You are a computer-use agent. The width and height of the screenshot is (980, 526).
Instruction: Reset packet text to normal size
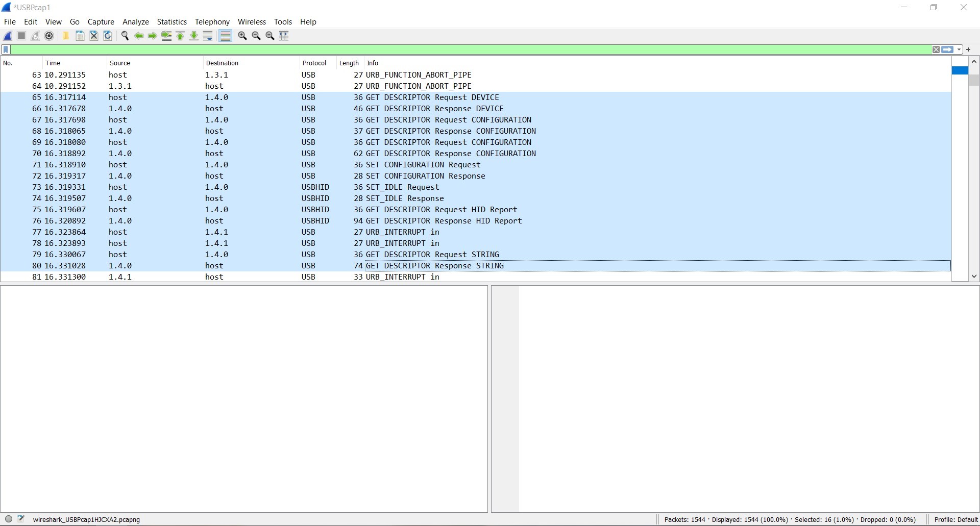pos(270,36)
